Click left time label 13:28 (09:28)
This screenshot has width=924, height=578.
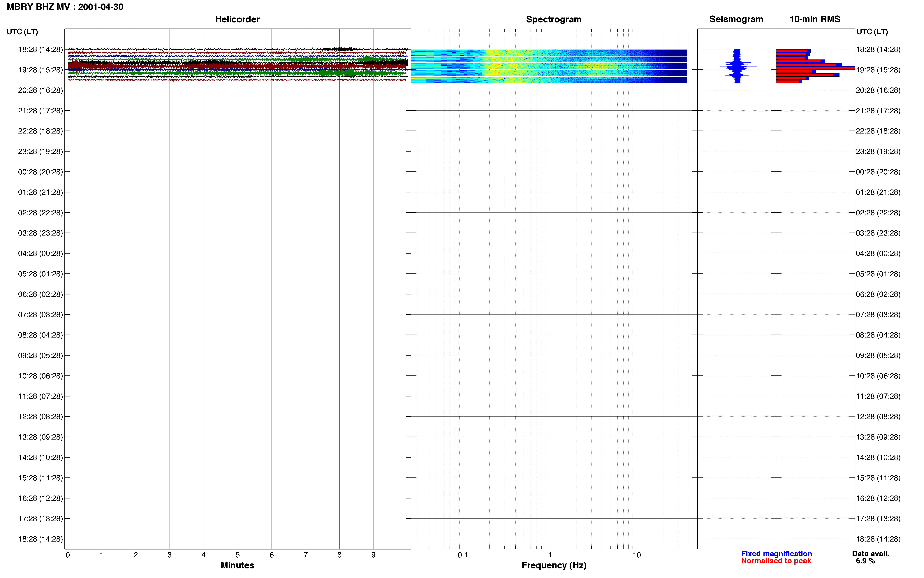coord(40,437)
